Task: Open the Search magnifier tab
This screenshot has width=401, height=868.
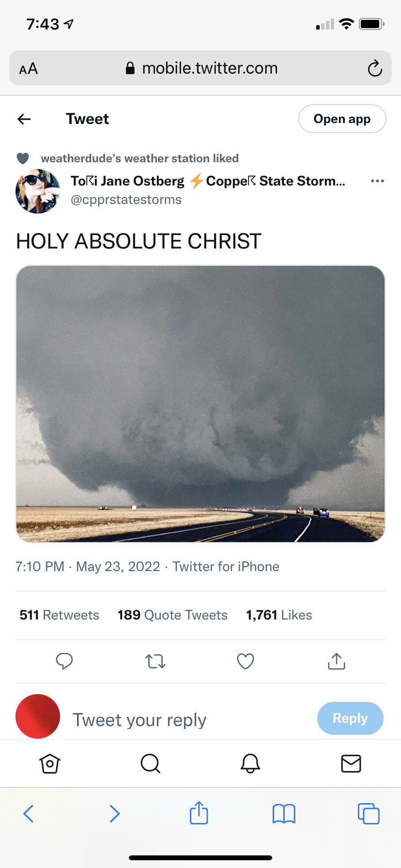Action: click(150, 764)
